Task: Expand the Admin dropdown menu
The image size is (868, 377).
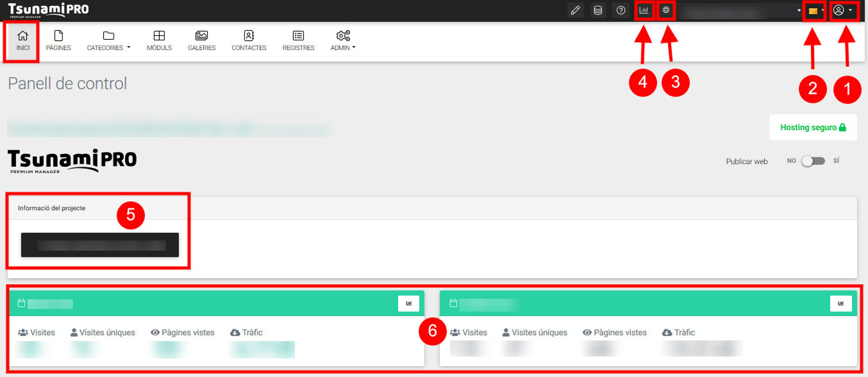Action: (343, 40)
